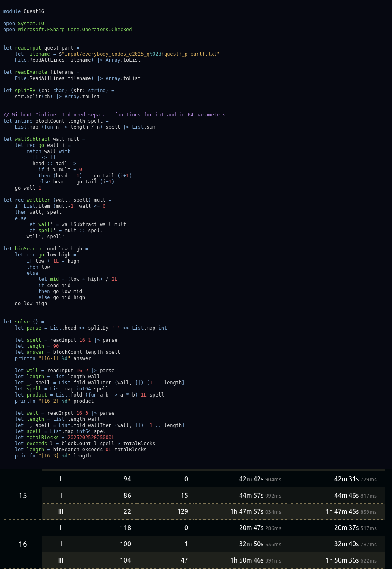The image size is (392, 569).
Task: Click the splitBy function definition
Action: [x=59, y=91]
